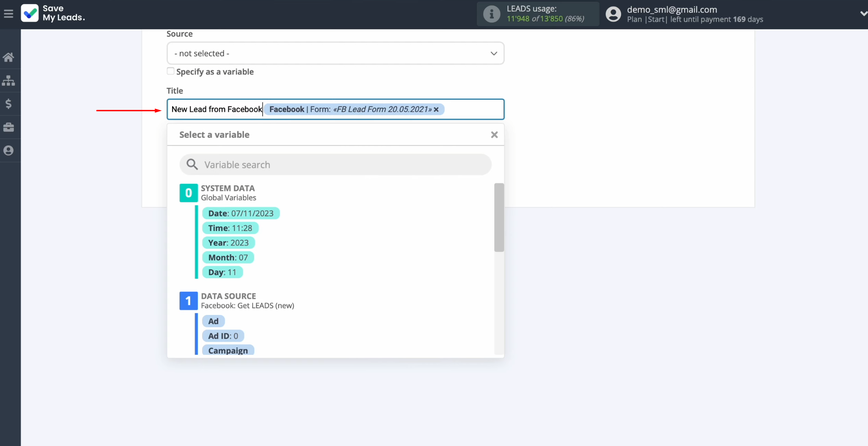The width and height of the screenshot is (868, 446).
Task: Click into the Title input field
Action: (x=336, y=109)
